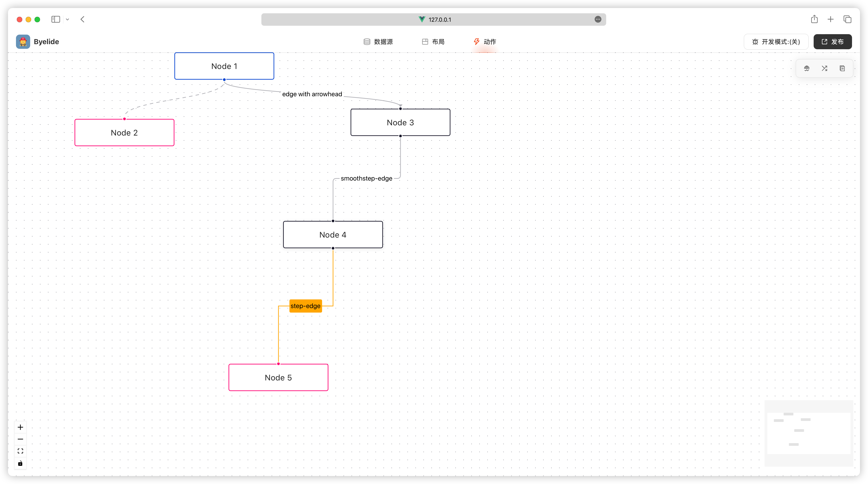
Task: Click the shuffle arrows icon
Action: coord(825,68)
